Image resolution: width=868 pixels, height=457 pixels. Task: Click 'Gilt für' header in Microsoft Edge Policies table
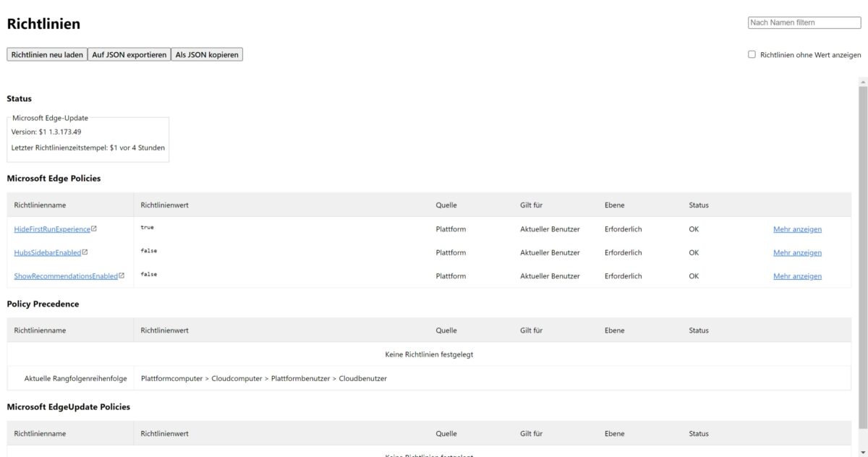[x=531, y=205]
